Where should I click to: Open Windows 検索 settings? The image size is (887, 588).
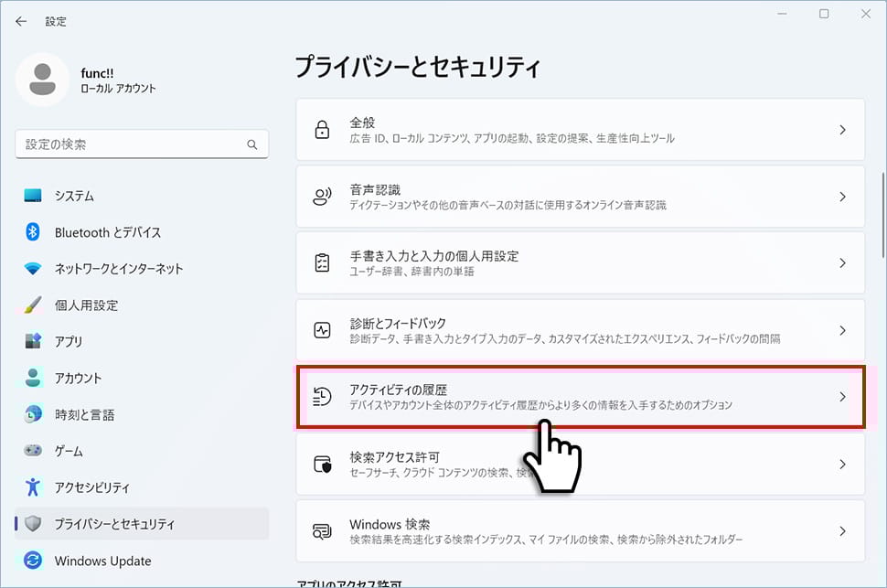(581, 530)
